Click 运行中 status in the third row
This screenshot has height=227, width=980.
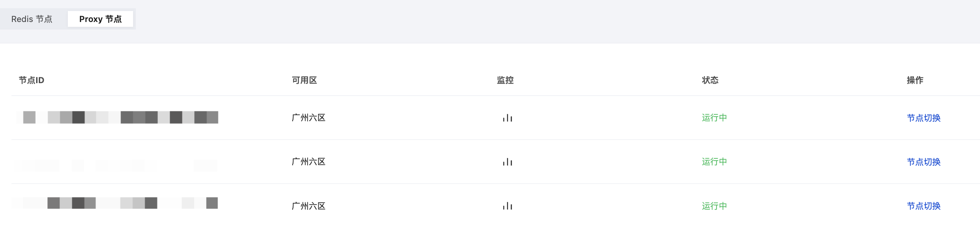(x=714, y=206)
